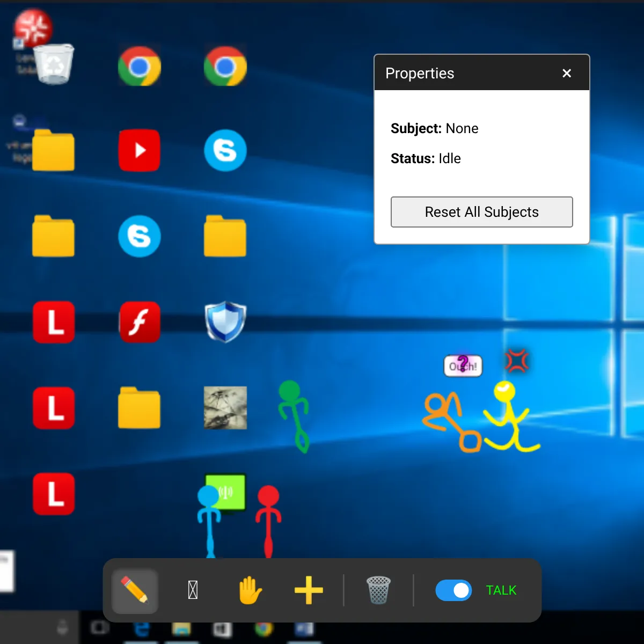Click the 'Ouch!' speech bubble
This screenshot has height=644, width=644.
coord(463,366)
